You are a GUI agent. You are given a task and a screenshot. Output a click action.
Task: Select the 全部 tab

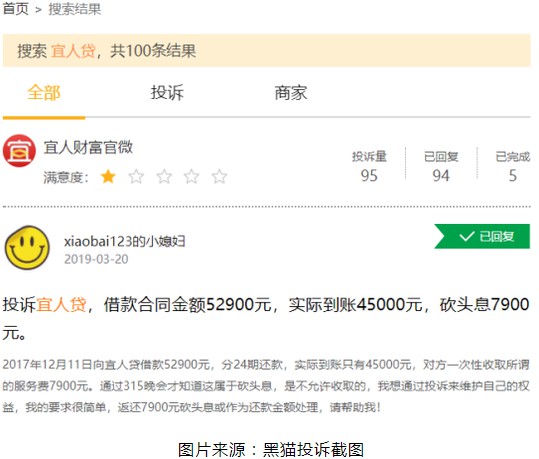tap(44, 93)
